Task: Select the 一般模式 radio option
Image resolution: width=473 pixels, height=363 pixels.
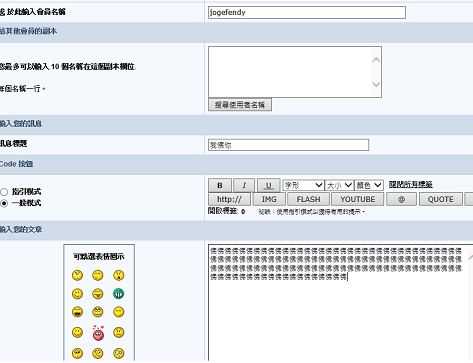Action: point(4,203)
